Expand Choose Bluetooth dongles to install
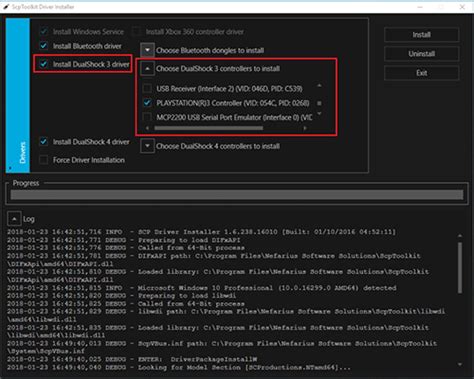474x379 pixels. (x=147, y=50)
